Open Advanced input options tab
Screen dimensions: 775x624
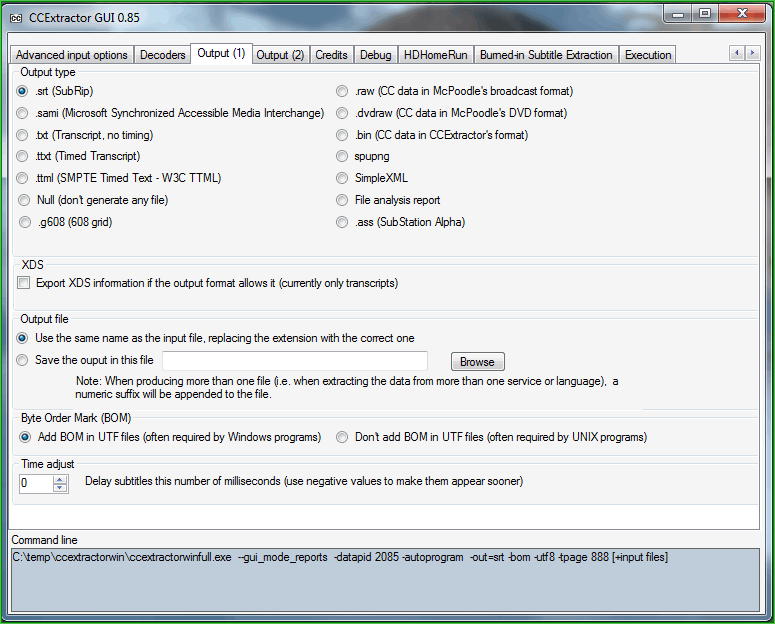click(x=71, y=55)
